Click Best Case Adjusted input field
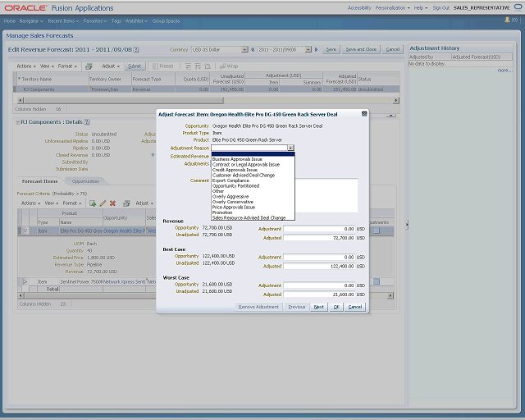The height and width of the screenshot is (420, 525). [x=319, y=267]
